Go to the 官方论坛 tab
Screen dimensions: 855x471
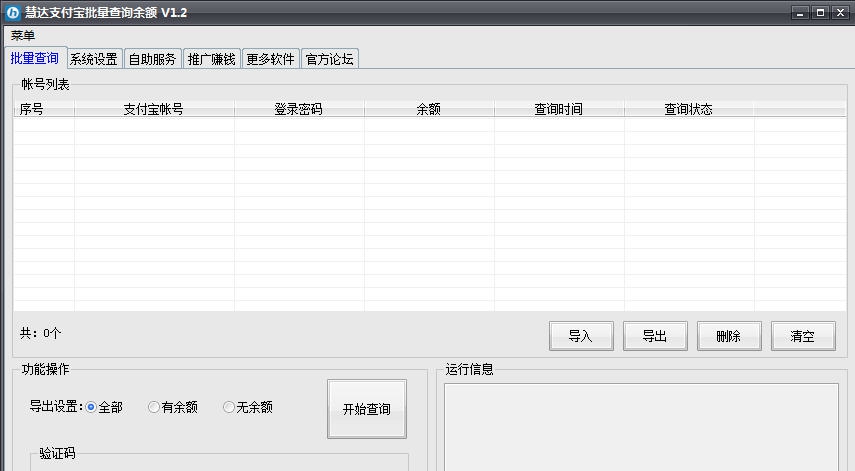329,59
